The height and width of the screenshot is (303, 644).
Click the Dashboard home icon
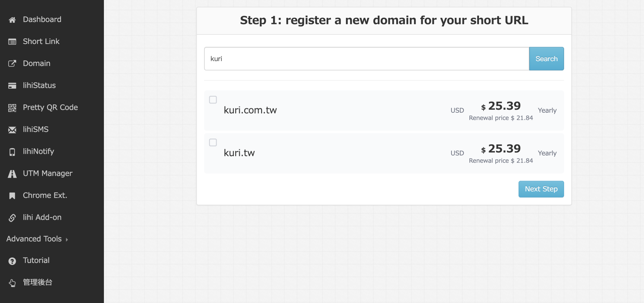click(x=12, y=20)
